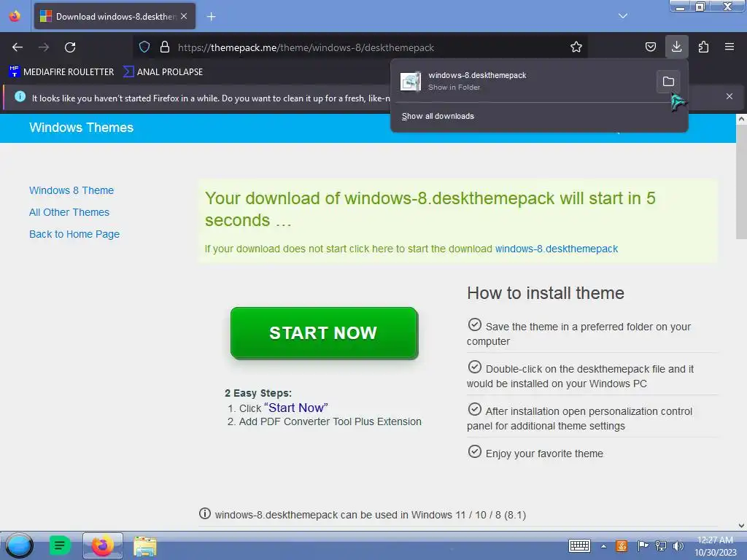Open the volume speaker tray icon
Viewport: 747px width, 560px height.
(x=678, y=545)
